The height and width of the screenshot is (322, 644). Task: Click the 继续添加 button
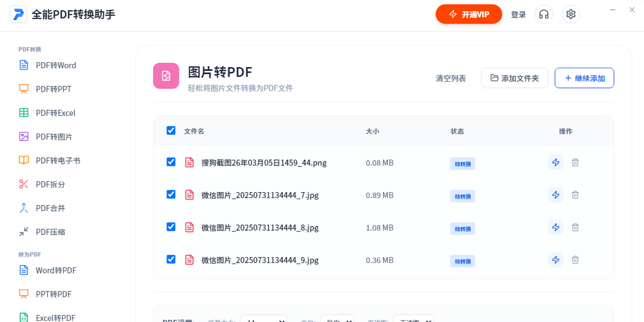pos(584,78)
